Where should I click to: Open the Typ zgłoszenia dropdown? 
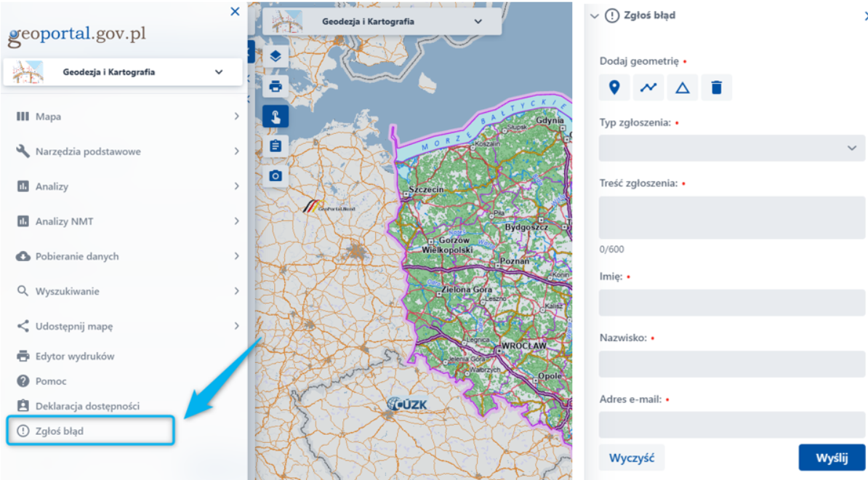point(731,148)
